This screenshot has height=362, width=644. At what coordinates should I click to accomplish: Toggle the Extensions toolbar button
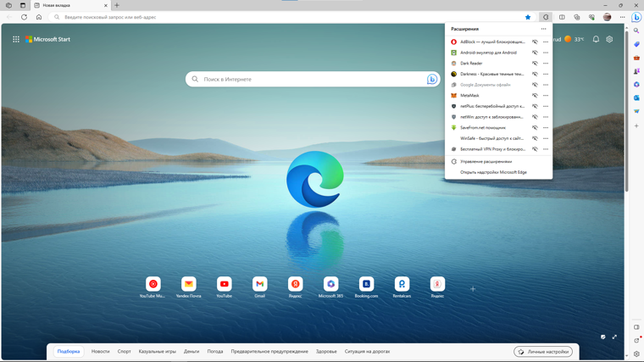(546, 17)
